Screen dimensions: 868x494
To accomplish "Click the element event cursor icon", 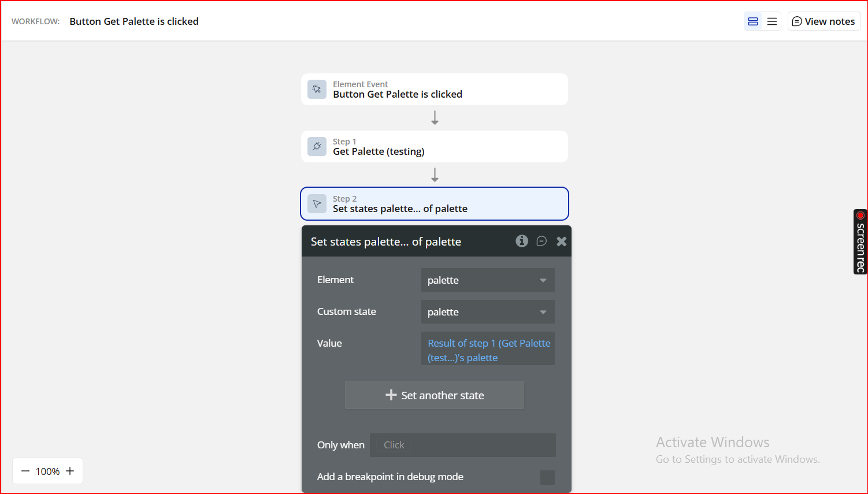I will point(317,89).
